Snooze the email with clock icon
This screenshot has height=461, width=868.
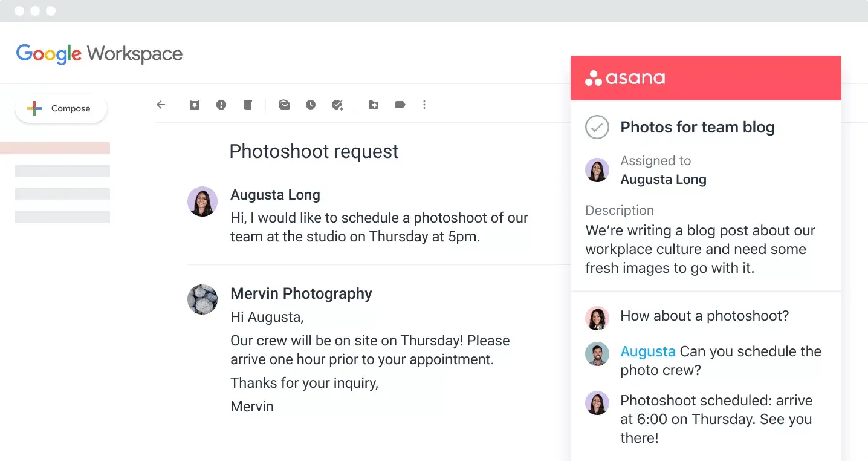click(311, 105)
